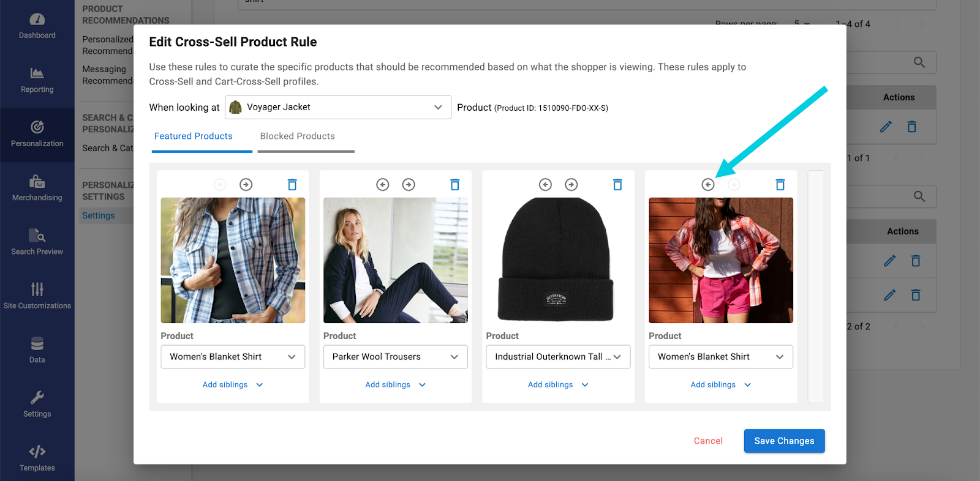Open last Women's Blanket Shirt product dropdown
This screenshot has width=980, height=481.
(721, 357)
